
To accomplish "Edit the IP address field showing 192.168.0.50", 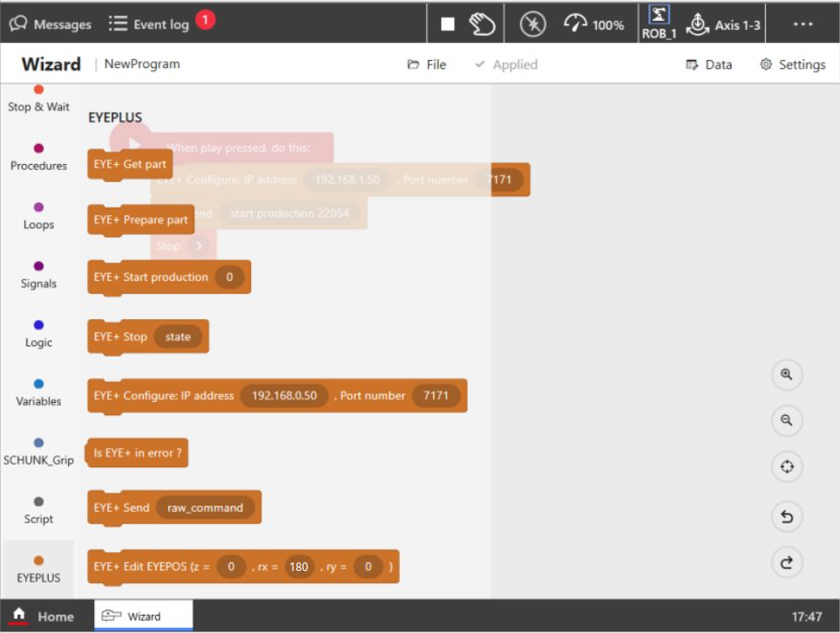I will click(285, 395).
